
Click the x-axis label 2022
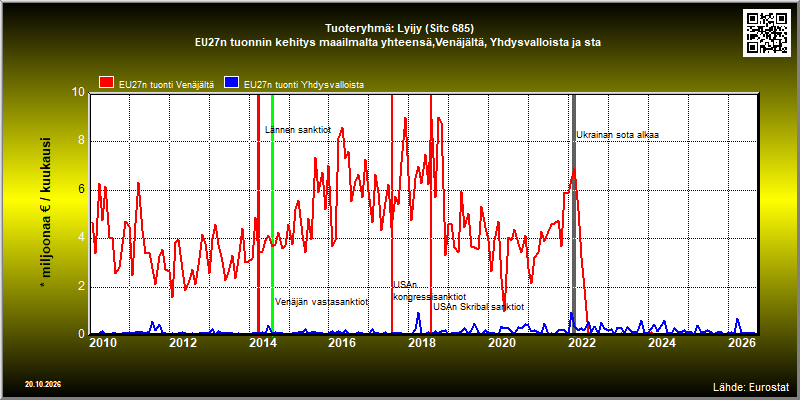[582, 342]
